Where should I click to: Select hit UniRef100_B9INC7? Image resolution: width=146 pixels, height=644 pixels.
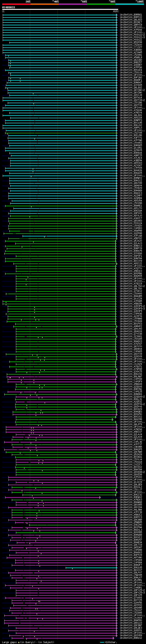131,22
